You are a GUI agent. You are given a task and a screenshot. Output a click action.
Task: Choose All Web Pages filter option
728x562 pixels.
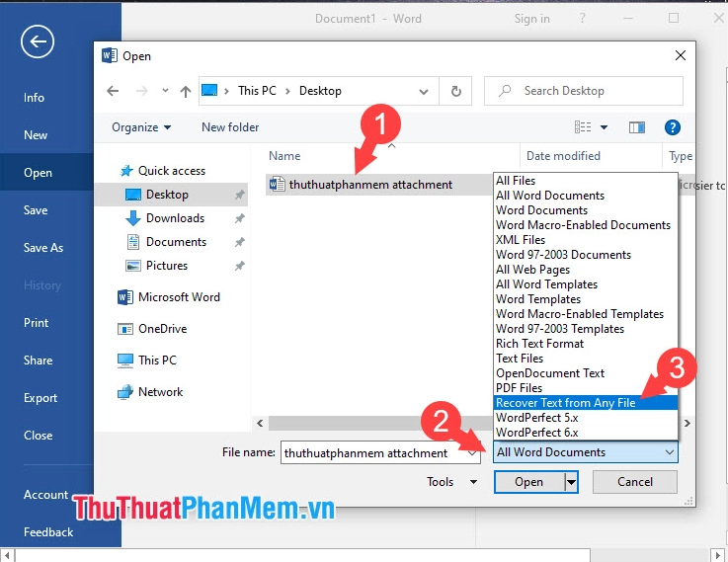point(585,270)
